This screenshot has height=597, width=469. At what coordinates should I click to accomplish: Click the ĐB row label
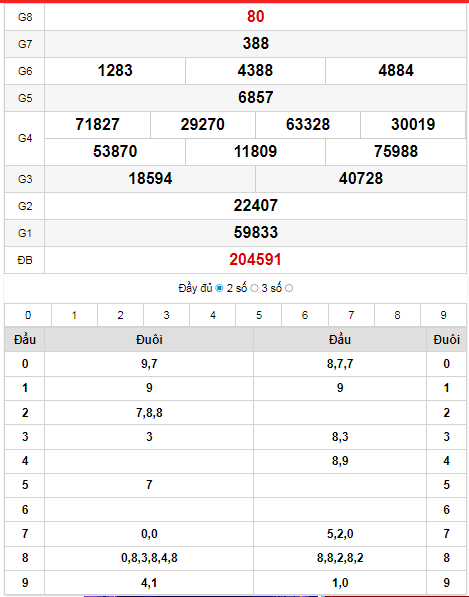[25, 260]
